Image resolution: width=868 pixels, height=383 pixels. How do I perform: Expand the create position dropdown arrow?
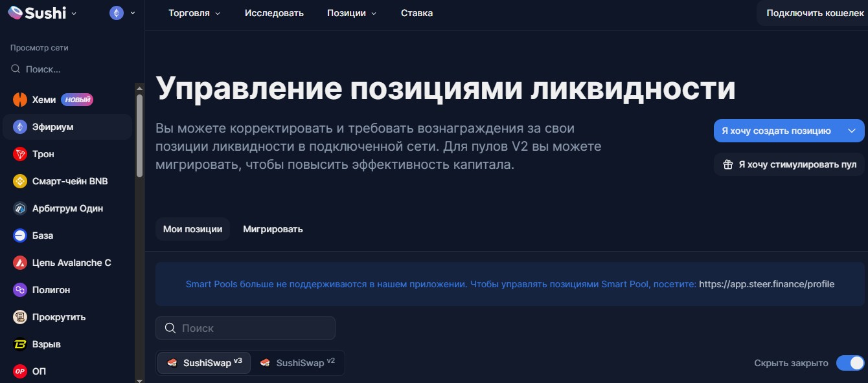[x=852, y=131]
